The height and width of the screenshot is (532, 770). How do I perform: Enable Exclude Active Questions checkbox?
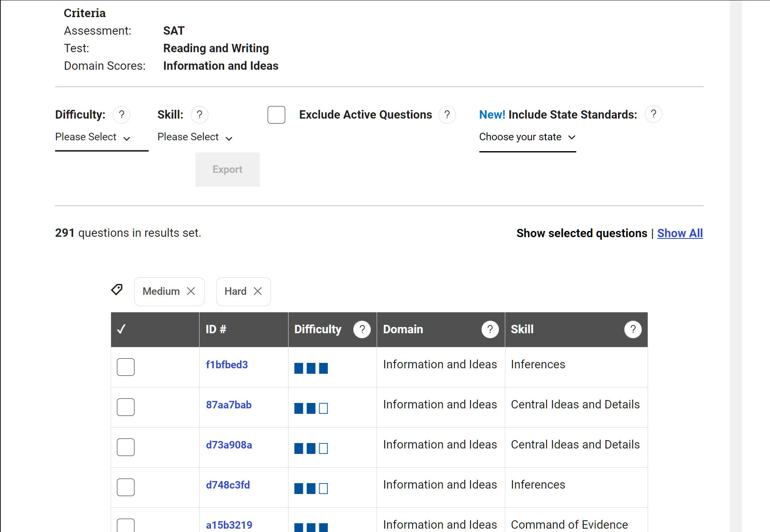point(276,115)
